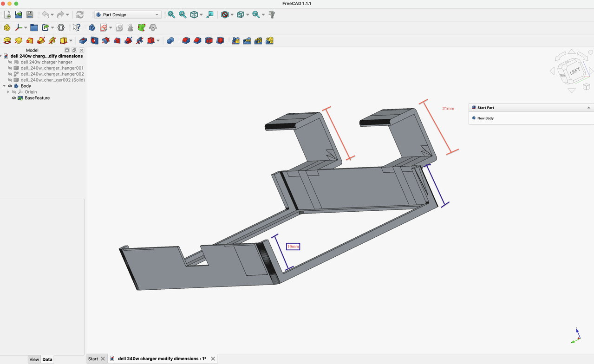Screen dimensions: 594x364
Task: Click the What's This help cursor
Action: click(x=77, y=28)
